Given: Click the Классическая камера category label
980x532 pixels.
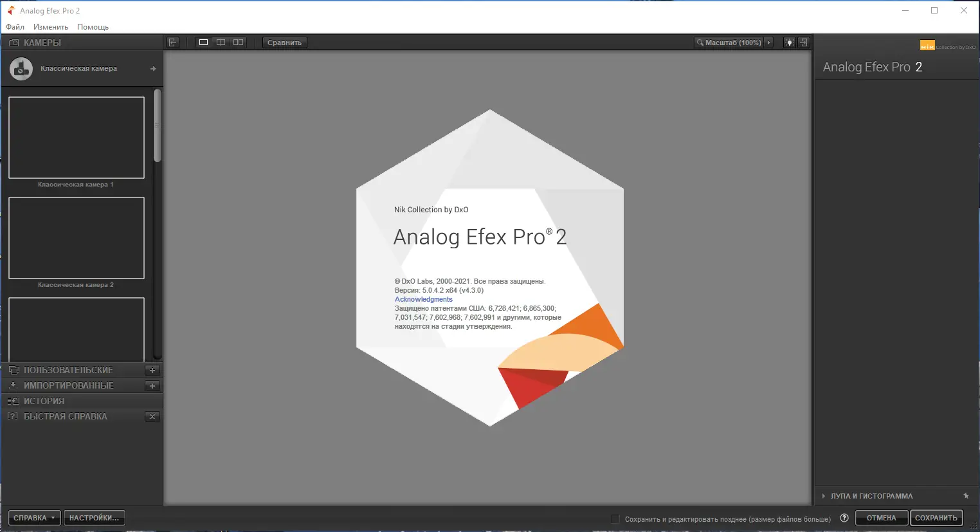Looking at the screenshot, I should [x=79, y=69].
